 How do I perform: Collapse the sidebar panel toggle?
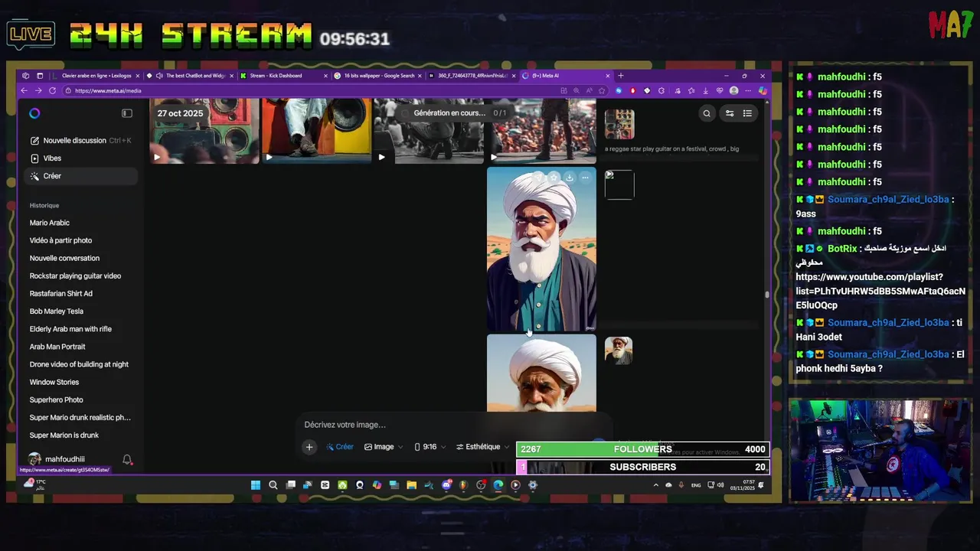[x=127, y=113]
